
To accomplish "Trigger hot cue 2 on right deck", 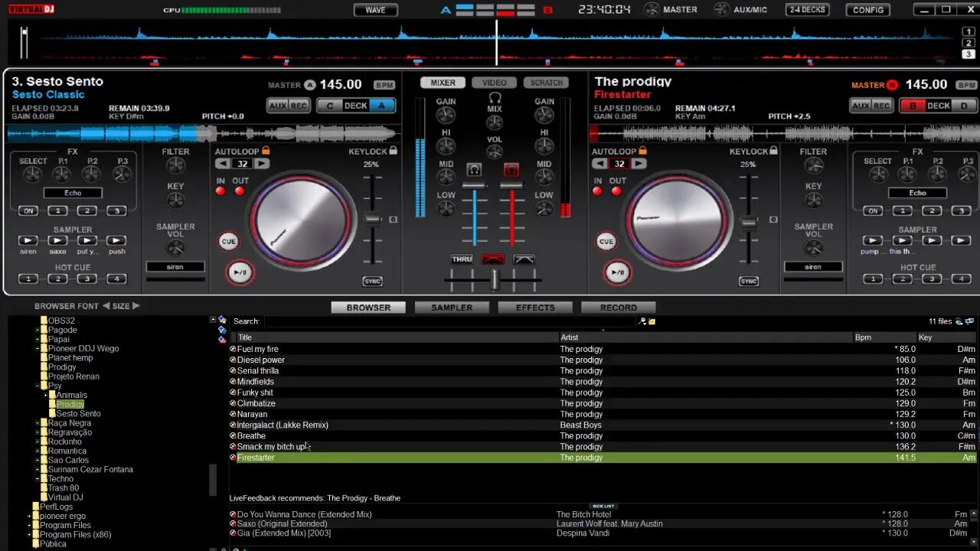I will [902, 279].
